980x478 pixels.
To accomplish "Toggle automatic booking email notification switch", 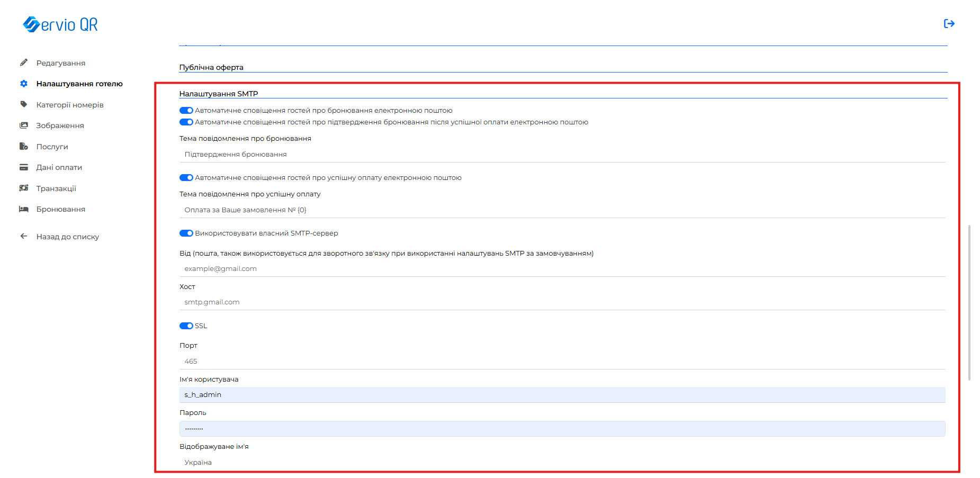I will [x=186, y=111].
